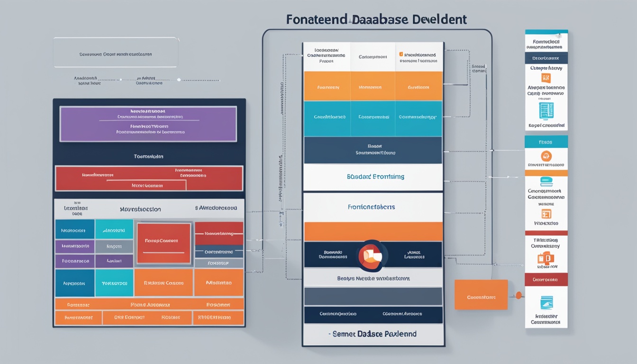Expand the Semet Dasce Paxlend footer section
Screen dimensions: 637x364
[373, 334]
